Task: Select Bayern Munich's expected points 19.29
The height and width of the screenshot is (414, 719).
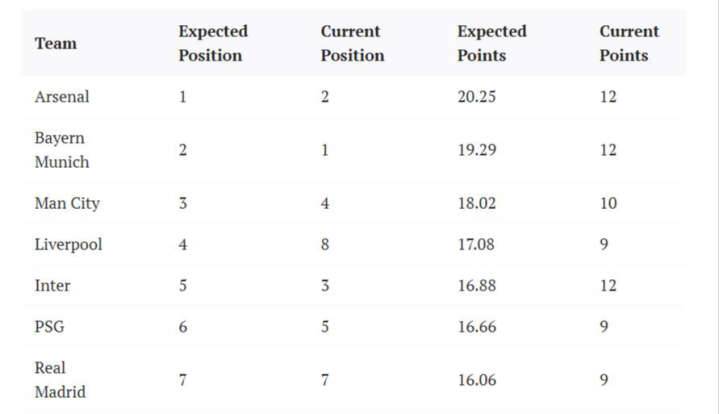Action: (476, 150)
